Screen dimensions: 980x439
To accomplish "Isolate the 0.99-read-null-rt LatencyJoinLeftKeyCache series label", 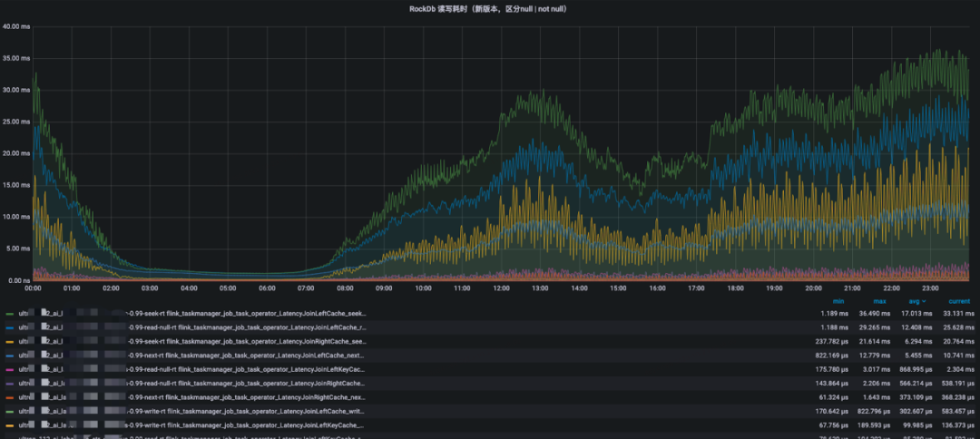I will 192,370.
